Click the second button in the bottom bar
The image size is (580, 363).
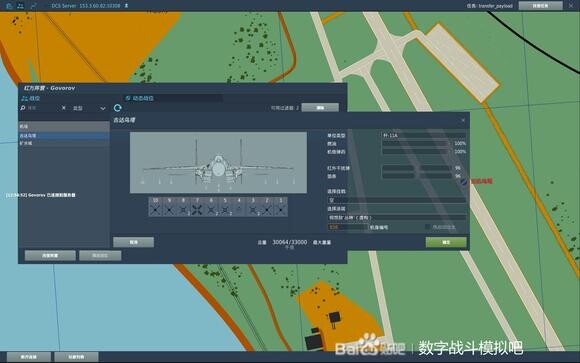[76, 357]
